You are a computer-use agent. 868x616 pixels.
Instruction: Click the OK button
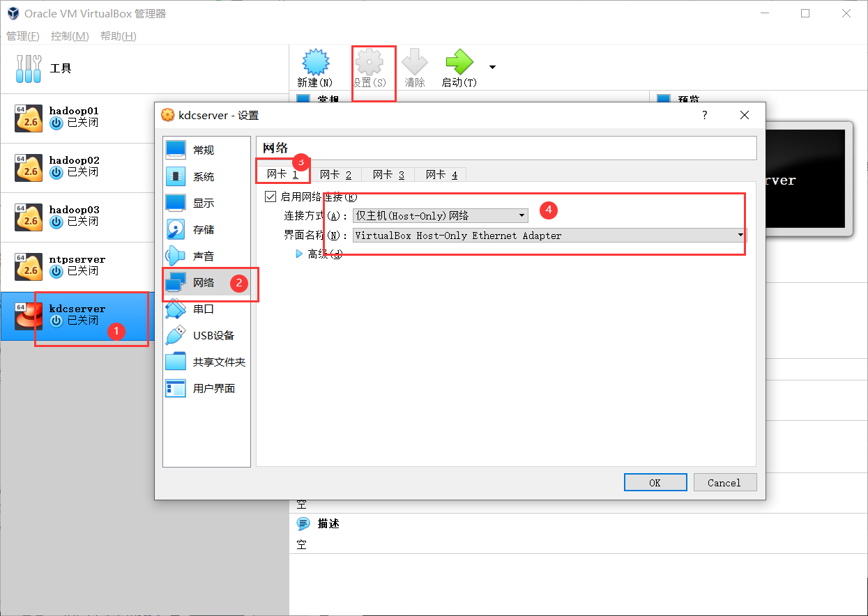(x=655, y=482)
